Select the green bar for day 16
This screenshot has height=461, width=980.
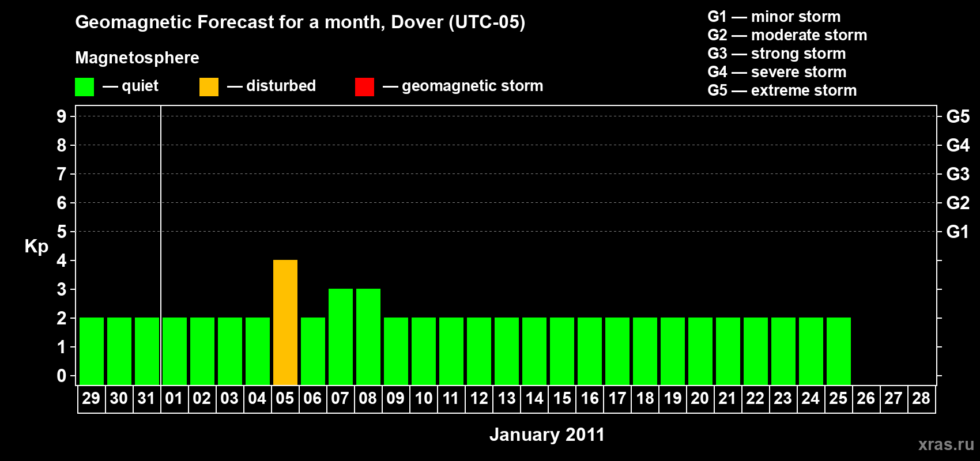coord(590,351)
